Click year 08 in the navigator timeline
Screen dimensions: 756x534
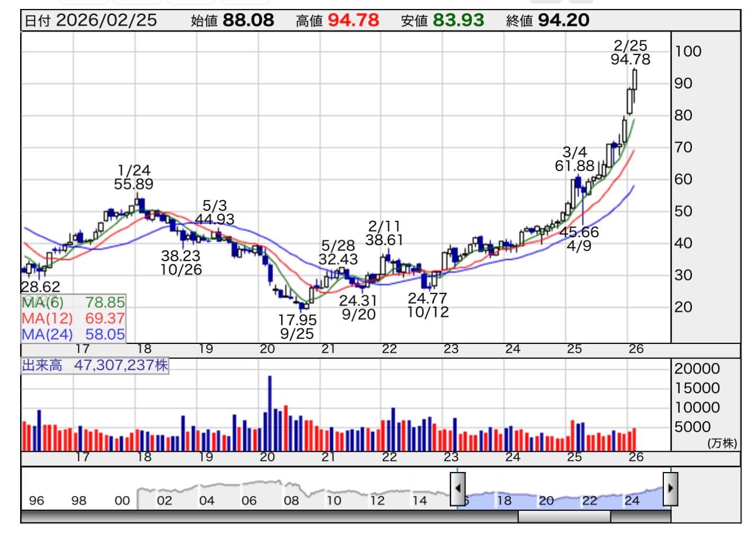coord(291,501)
